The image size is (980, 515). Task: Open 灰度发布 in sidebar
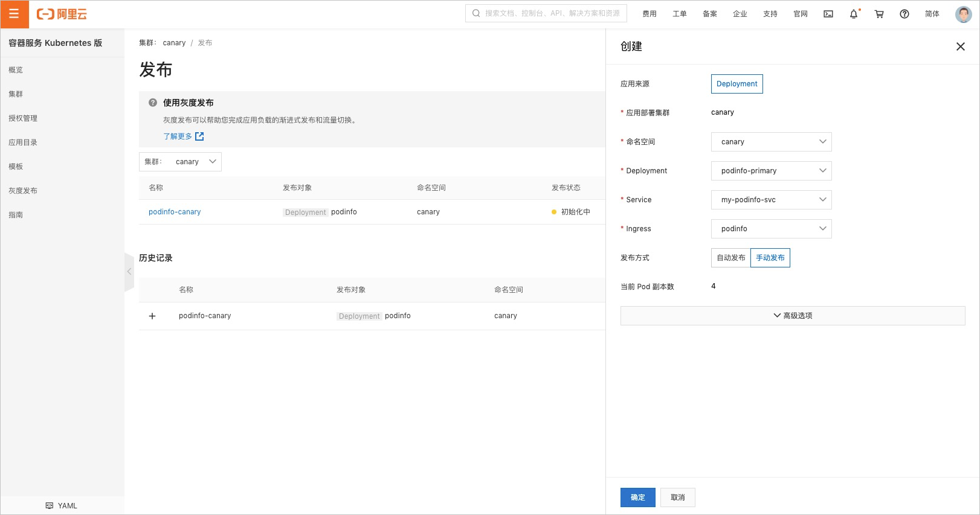click(23, 191)
